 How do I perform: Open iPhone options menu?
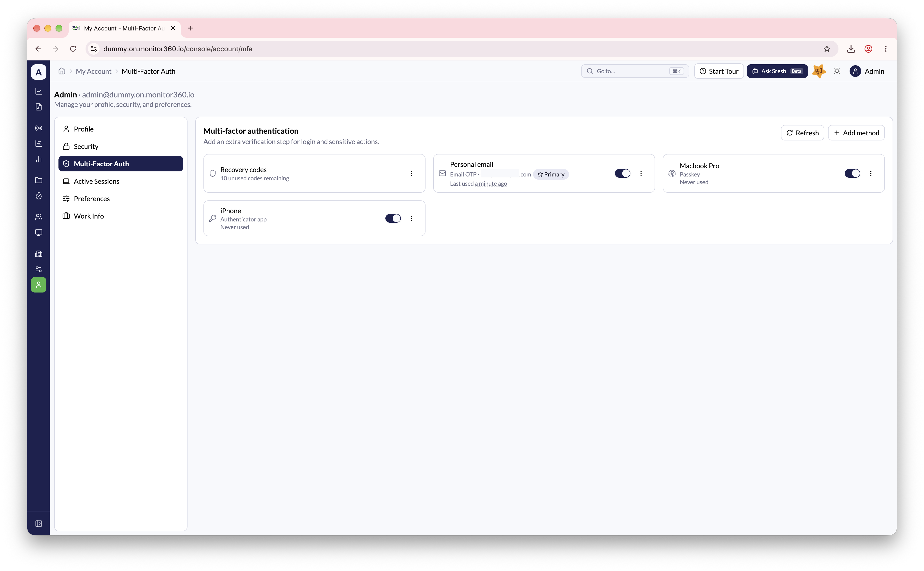coord(411,218)
